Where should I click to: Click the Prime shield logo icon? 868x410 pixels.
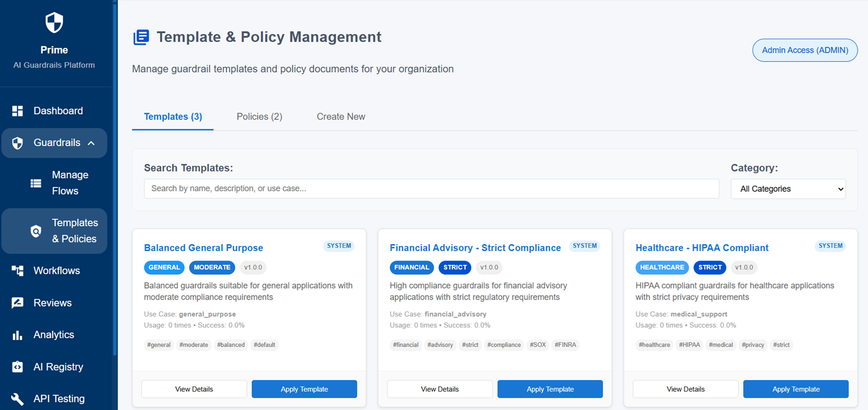pyautogui.click(x=54, y=23)
